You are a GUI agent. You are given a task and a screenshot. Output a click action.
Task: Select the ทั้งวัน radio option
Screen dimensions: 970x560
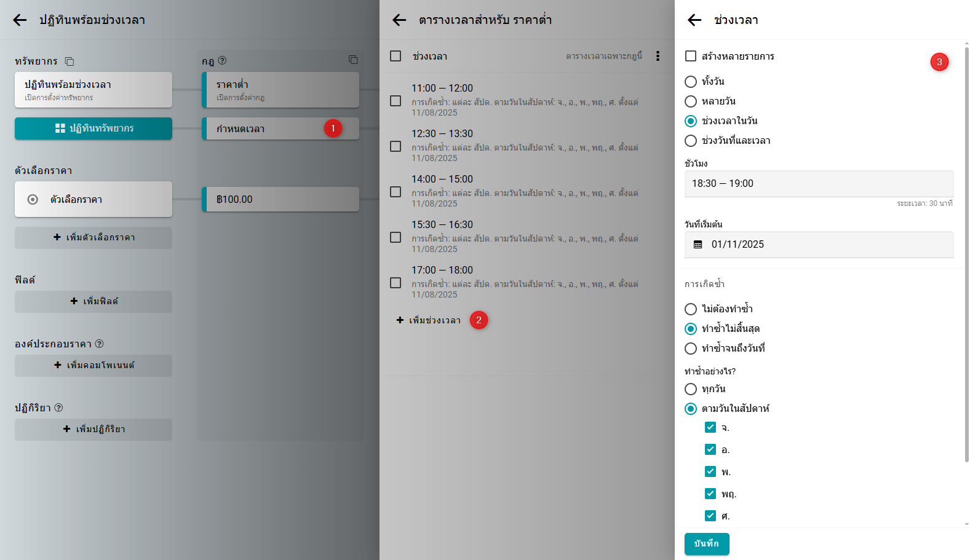(x=691, y=82)
